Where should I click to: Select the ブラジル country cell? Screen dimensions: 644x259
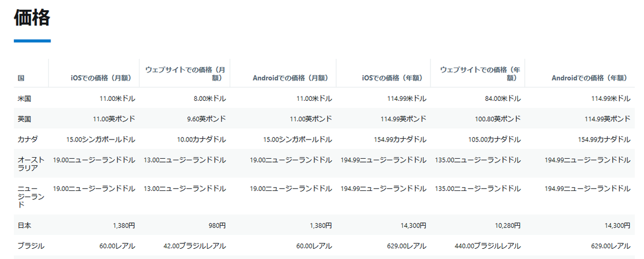pos(31,246)
